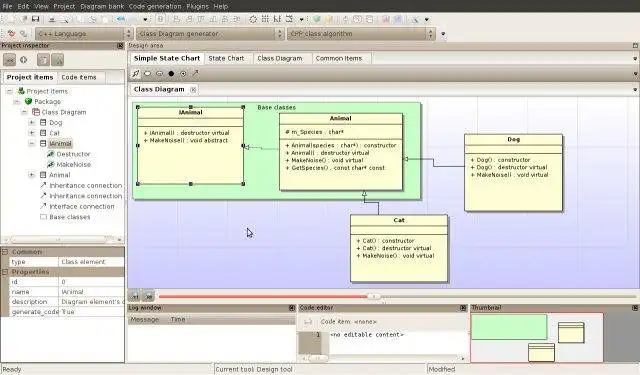Collapse the Common property group
The image size is (640, 375).
point(5,252)
